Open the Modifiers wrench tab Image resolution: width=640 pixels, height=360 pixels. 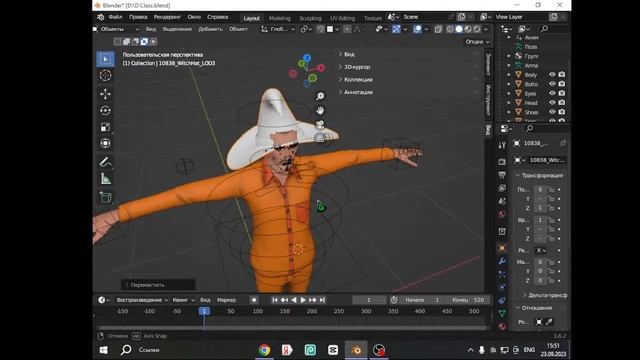click(502, 261)
